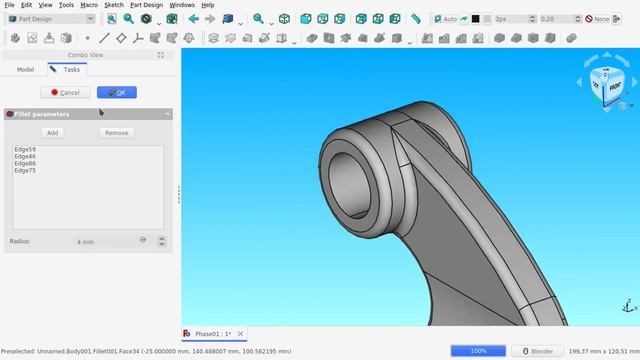Switch to isometric view

[x=284, y=19]
